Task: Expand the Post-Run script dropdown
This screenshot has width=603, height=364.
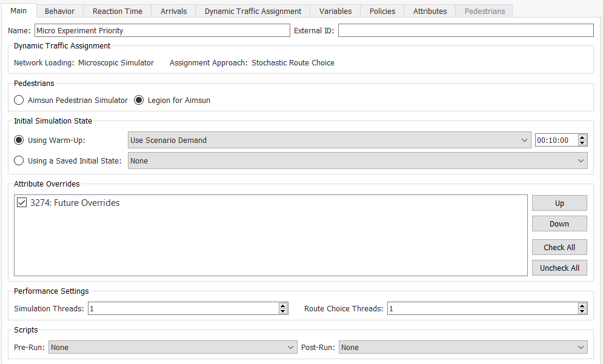Action: tap(462, 347)
